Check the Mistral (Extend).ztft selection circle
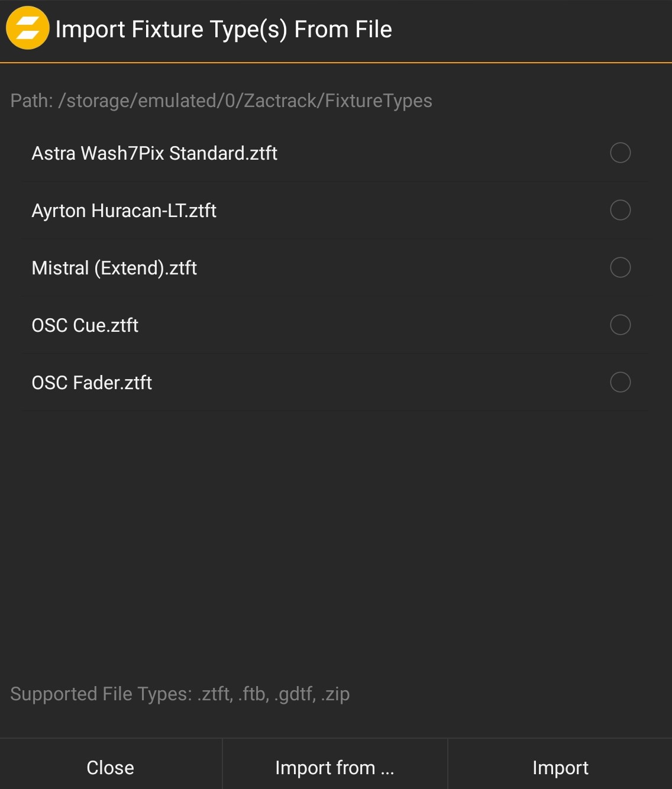Image resolution: width=672 pixels, height=789 pixels. pos(620,268)
